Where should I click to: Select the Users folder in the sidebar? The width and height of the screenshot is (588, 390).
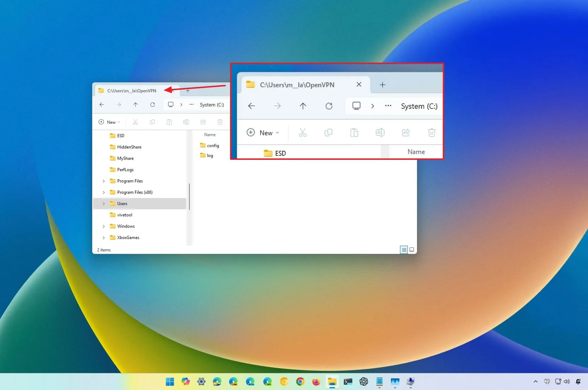(122, 203)
